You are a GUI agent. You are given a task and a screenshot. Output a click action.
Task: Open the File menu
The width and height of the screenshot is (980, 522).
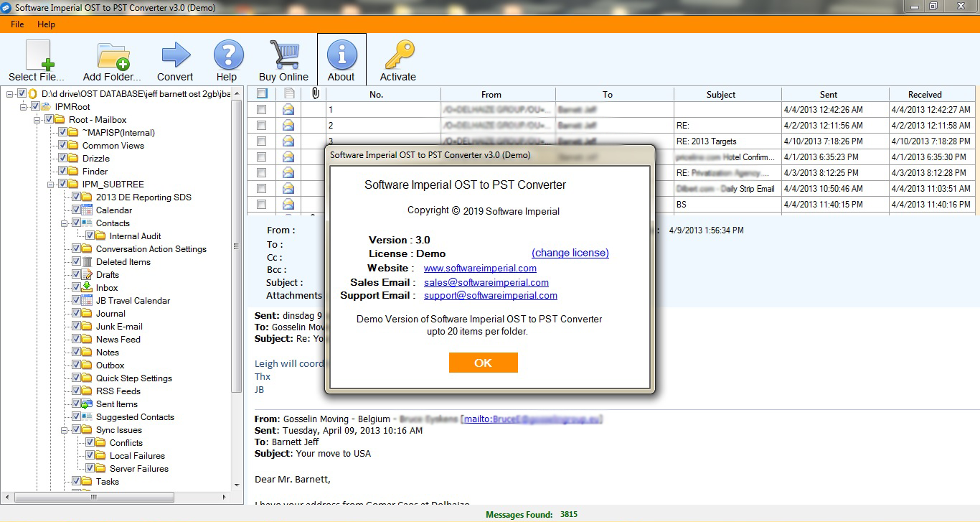(17, 24)
